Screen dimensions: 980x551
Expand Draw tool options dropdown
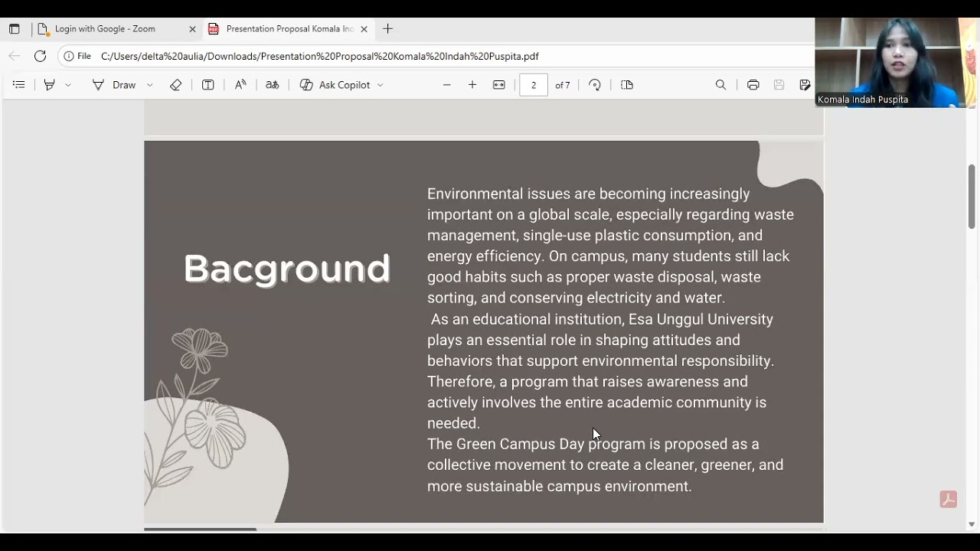[149, 85]
